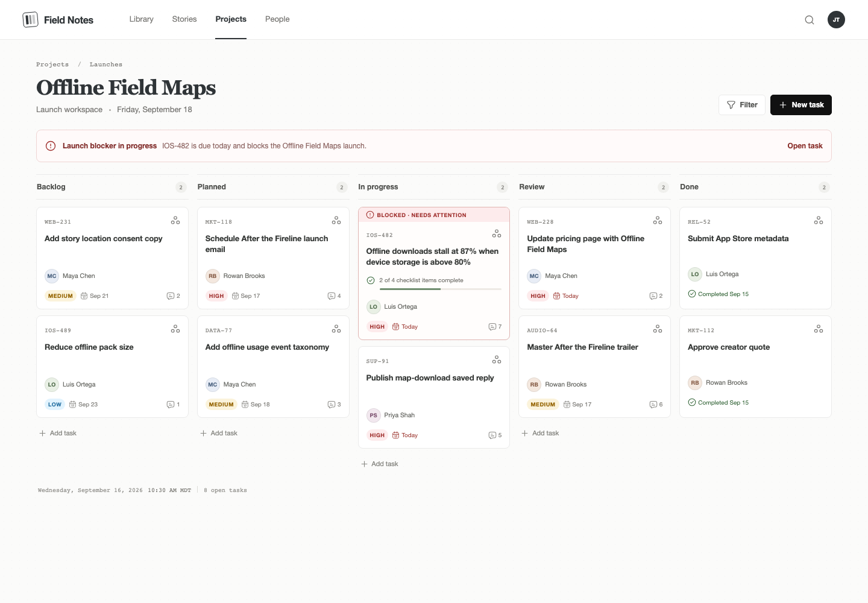Select the Projects tab
This screenshot has width=868, height=603.
click(x=231, y=19)
